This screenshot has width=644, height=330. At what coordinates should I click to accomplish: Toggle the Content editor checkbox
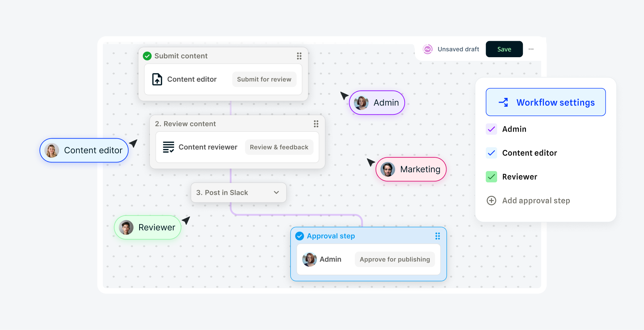[x=491, y=153]
